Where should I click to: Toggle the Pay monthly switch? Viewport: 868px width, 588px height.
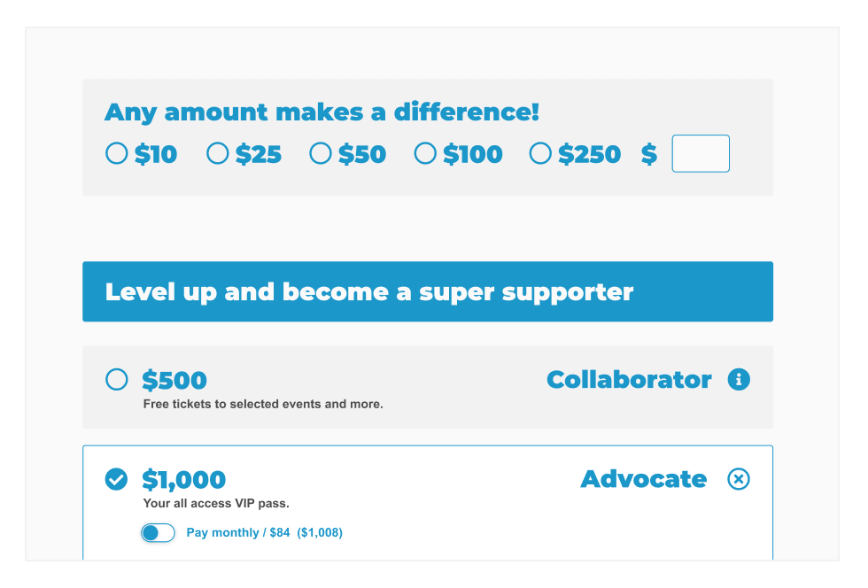[158, 532]
